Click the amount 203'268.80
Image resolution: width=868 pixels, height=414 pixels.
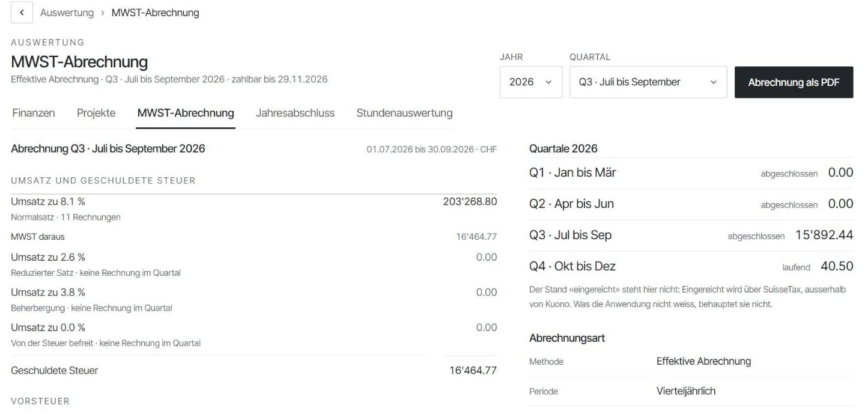470,201
